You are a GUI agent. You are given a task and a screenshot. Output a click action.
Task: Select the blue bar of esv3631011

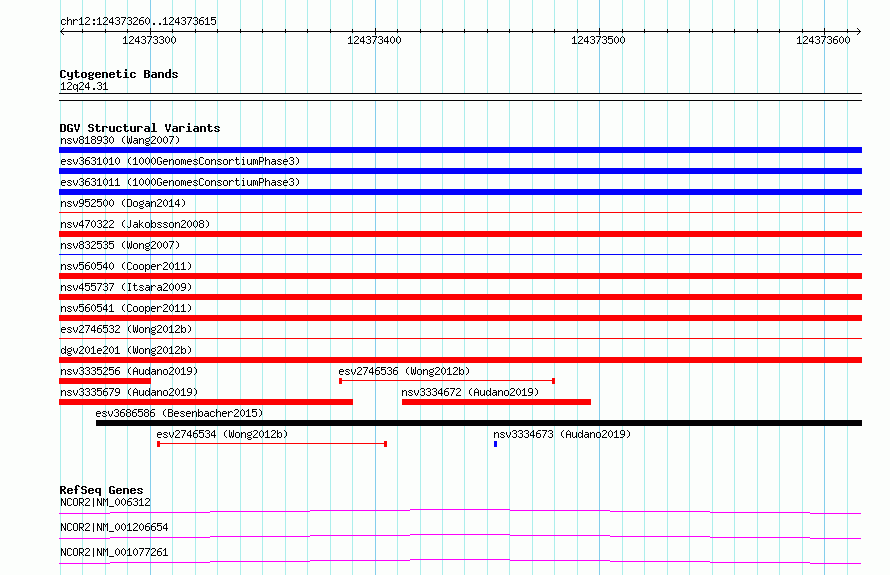coord(460,192)
